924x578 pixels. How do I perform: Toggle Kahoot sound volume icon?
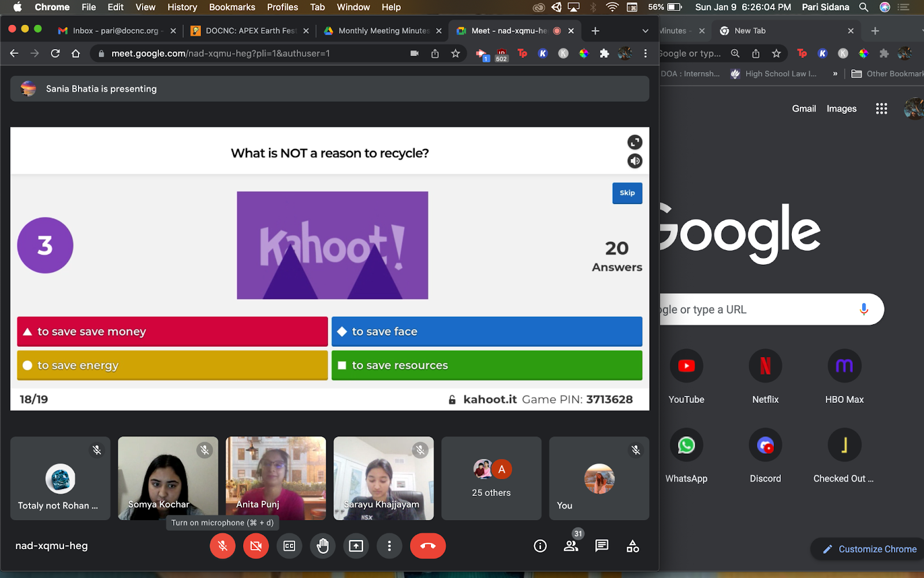635,161
